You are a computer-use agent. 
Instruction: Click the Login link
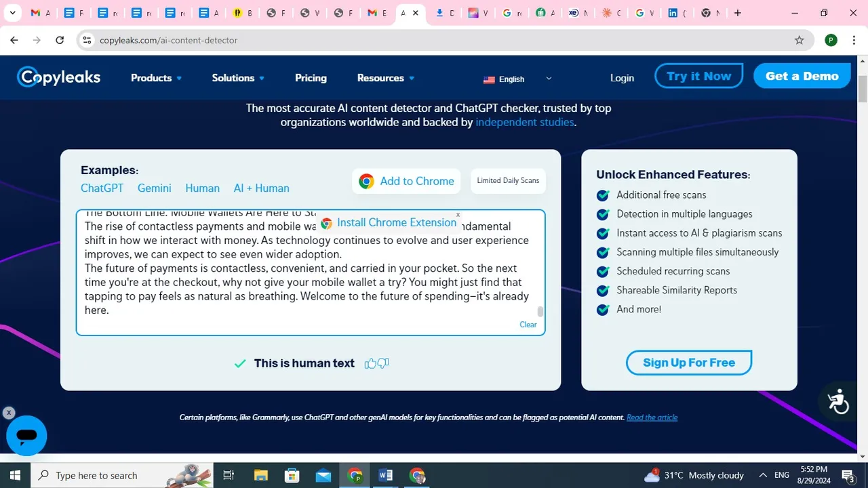point(622,78)
